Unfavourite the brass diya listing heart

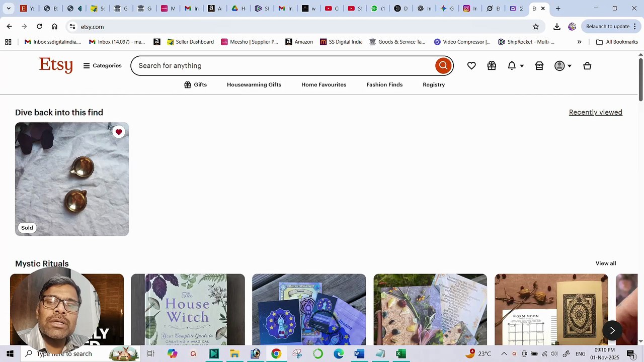(119, 132)
